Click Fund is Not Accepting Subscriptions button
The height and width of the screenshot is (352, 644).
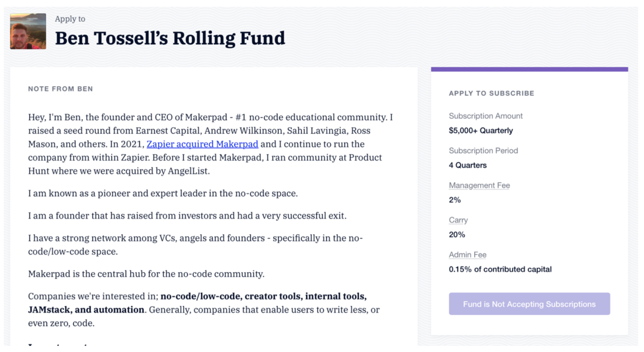point(529,304)
